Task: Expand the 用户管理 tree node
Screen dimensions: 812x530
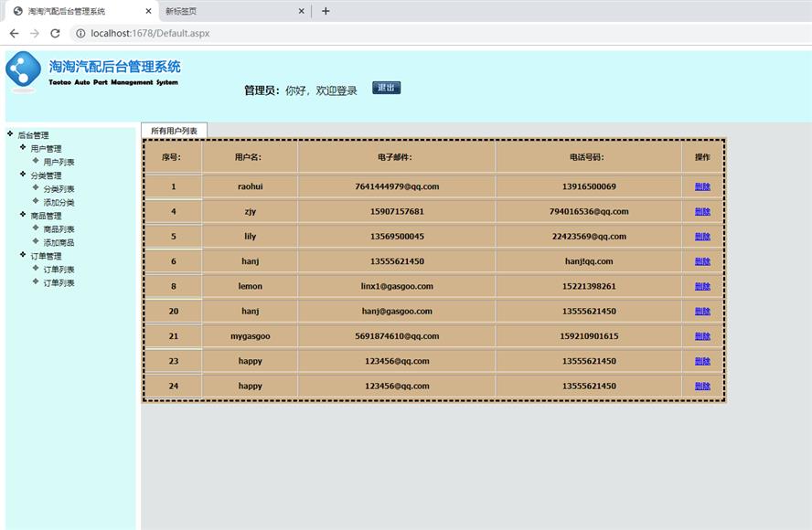Action: (x=23, y=147)
